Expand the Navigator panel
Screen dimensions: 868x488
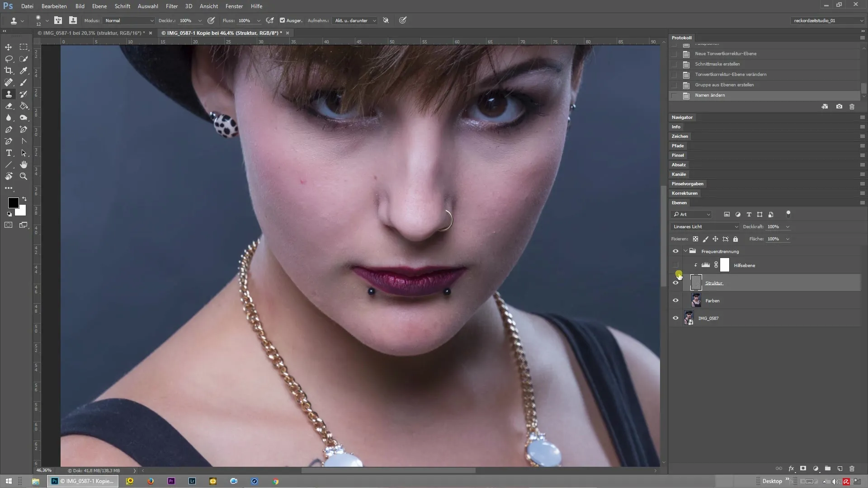[x=682, y=117]
